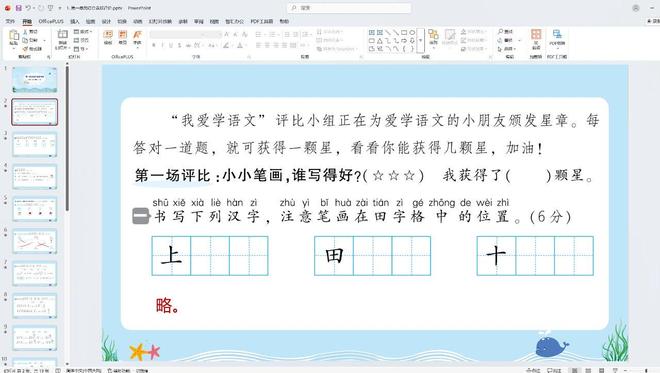Click Find in the editing group

pos(506,32)
